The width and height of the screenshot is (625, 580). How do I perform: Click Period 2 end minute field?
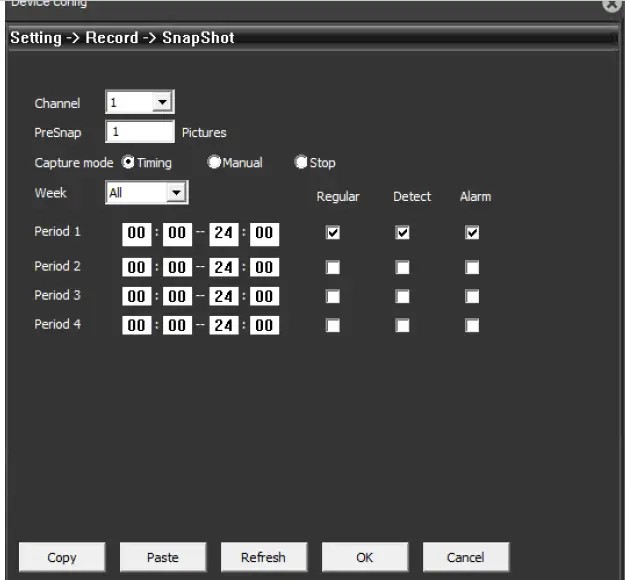[265, 267]
